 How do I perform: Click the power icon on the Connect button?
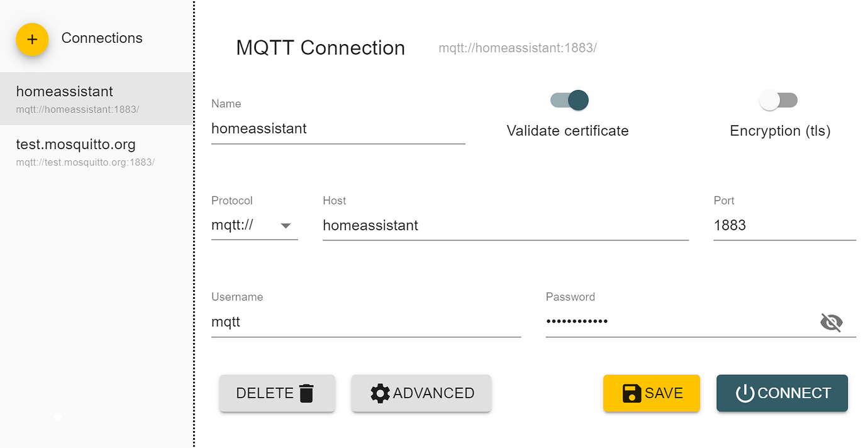click(745, 393)
